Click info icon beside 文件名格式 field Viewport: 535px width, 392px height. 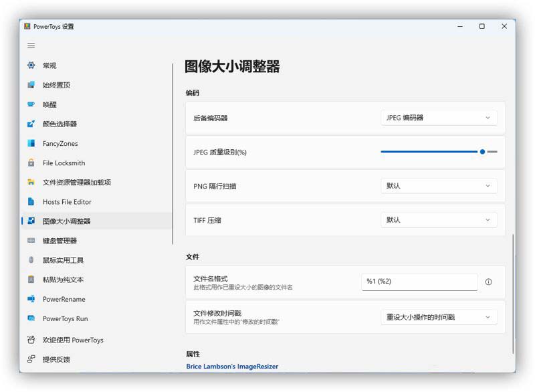(488, 282)
